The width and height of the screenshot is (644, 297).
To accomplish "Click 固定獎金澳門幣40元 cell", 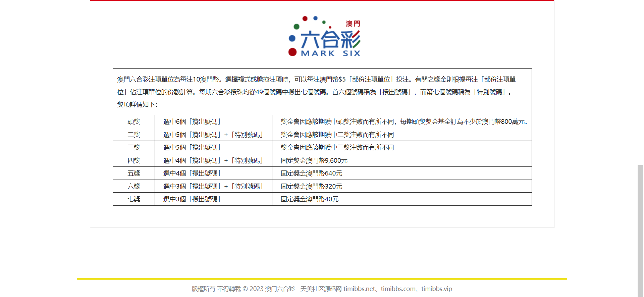I will point(402,199).
